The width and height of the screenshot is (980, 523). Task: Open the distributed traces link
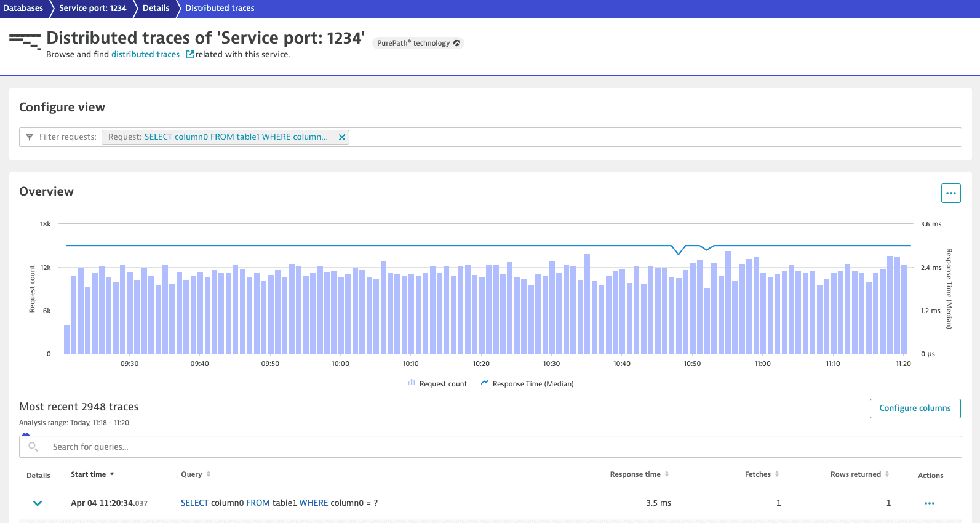pyautogui.click(x=145, y=55)
